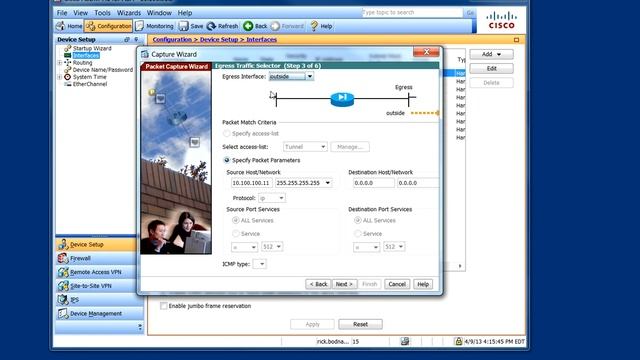Viewport: 640px width, 360px height.
Task: Click the status bar device icon
Action: [x=404, y=341]
